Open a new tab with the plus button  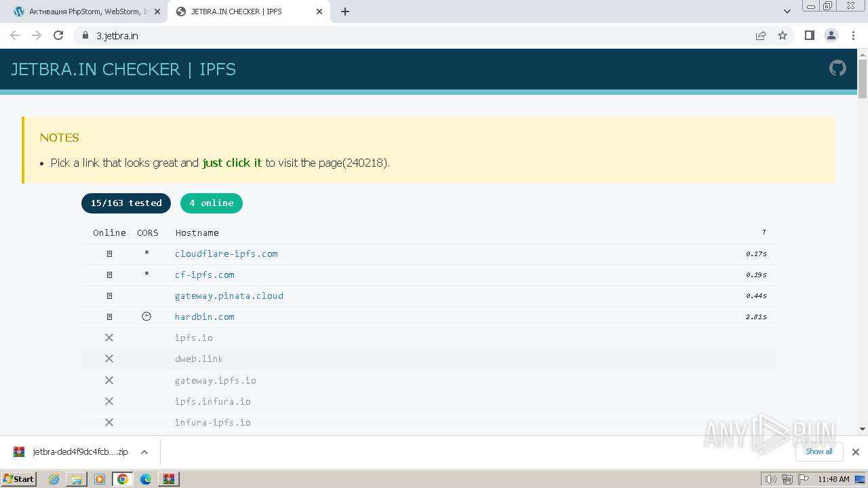(345, 12)
